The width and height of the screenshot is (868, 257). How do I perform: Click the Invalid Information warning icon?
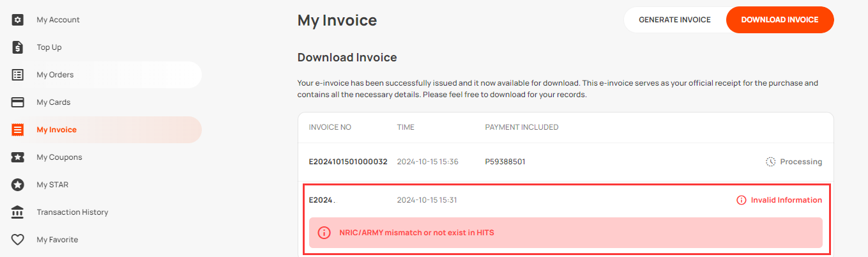point(742,200)
